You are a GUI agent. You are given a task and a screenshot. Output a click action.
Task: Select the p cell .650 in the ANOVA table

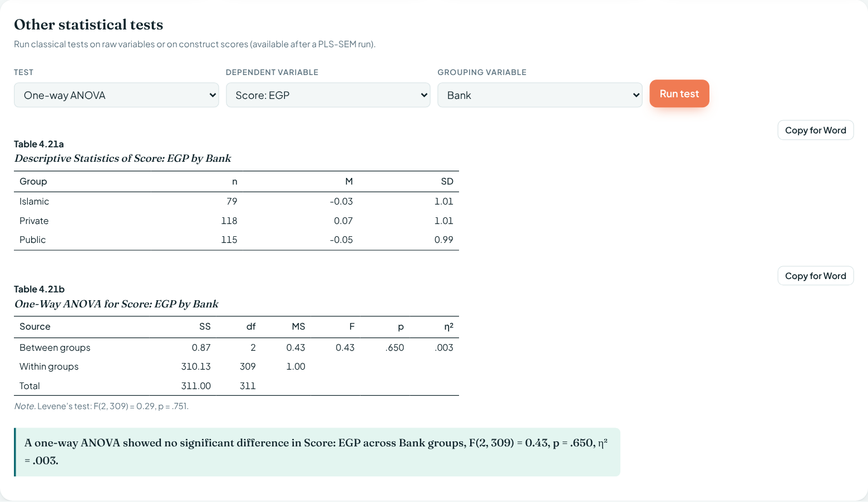395,347
